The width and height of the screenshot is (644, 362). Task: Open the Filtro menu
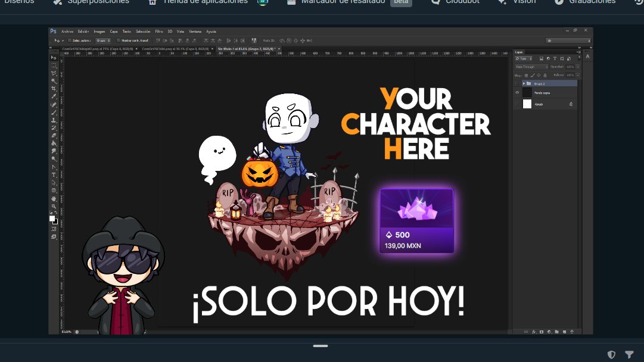pos(159,31)
